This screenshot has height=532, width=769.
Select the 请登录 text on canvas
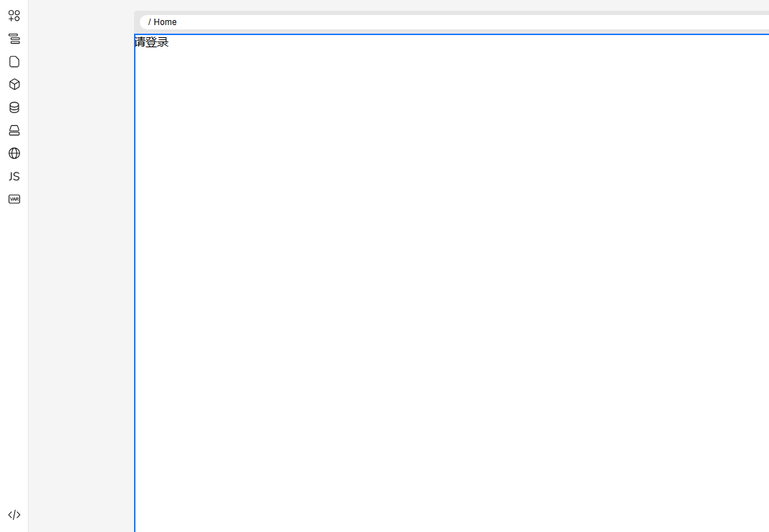point(152,42)
